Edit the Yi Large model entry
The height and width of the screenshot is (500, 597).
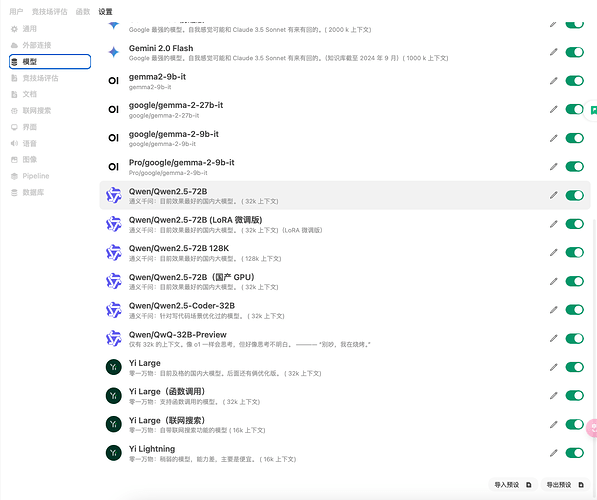(x=554, y=367)
